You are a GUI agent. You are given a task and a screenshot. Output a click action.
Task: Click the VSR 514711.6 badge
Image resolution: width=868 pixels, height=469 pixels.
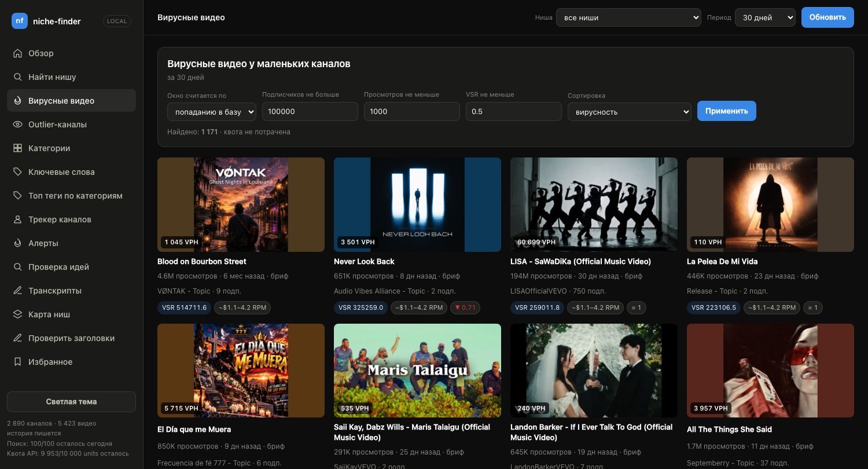[x=184, y=307]
